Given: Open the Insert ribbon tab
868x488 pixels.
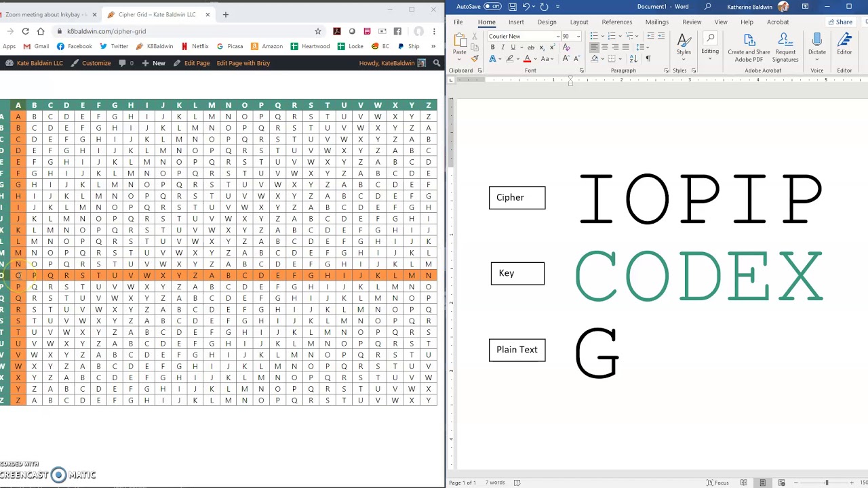Looking at the screenshot, I should tap(516, 22).
